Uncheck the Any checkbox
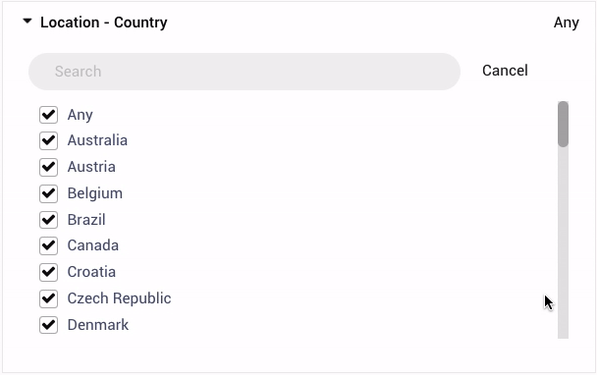597x375 pixels. (48, 115)
